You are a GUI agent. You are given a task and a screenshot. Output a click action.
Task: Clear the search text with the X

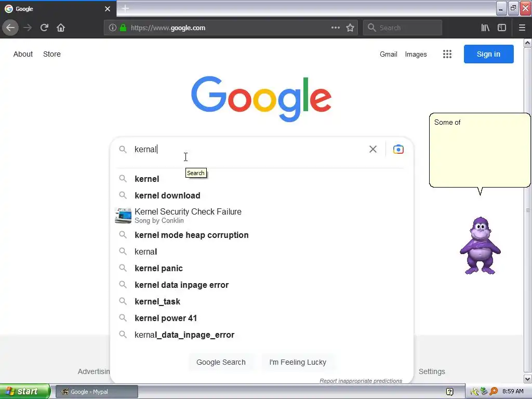click(373, 149)
